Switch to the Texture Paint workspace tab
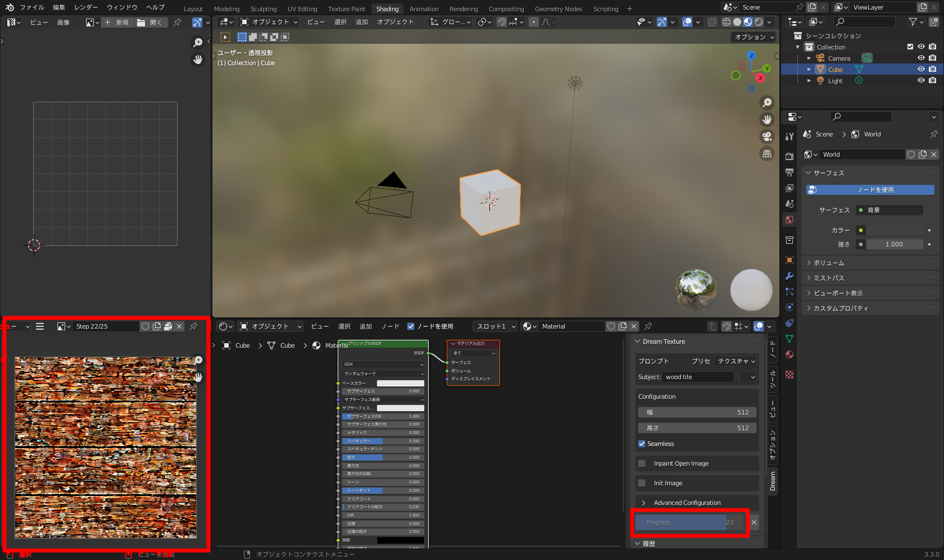The image size is (944, 560). (x=347, y=9)
